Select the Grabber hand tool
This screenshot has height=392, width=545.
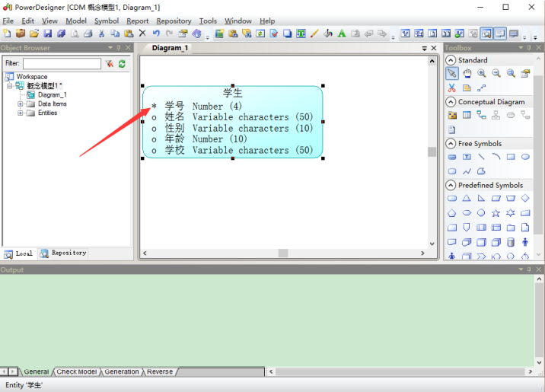pyautogui.click(x=467, y=74)
